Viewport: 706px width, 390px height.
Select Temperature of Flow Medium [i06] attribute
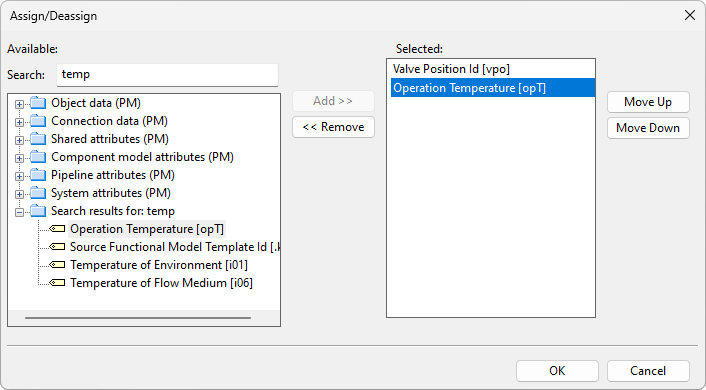point(161,283)
